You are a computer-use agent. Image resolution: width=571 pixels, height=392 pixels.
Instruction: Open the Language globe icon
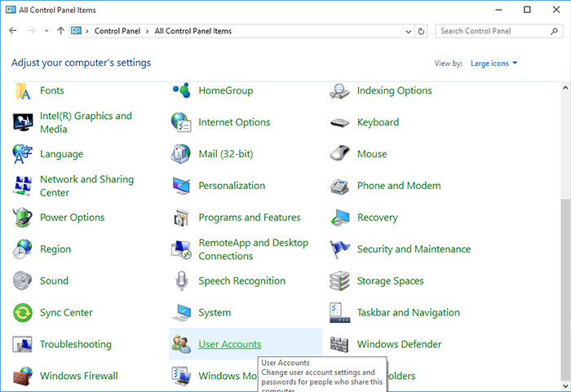(x=23, y=154)
